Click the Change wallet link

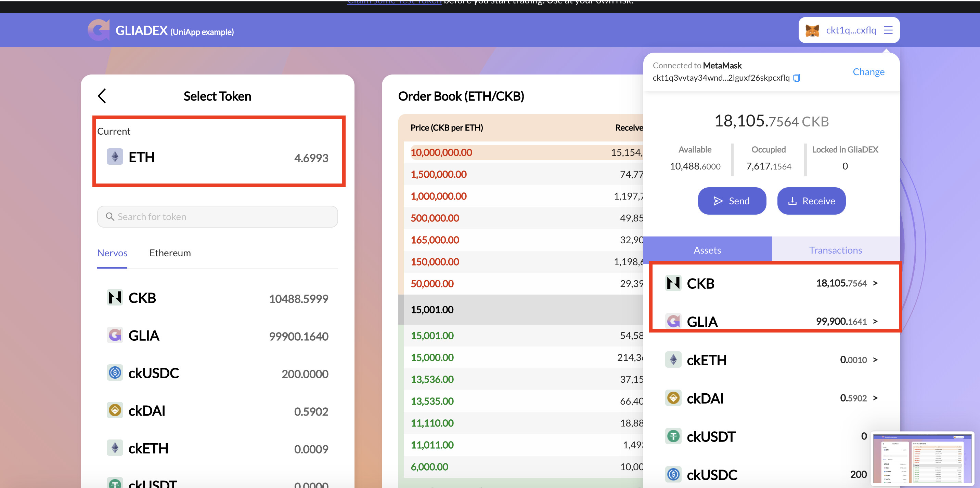868,72
